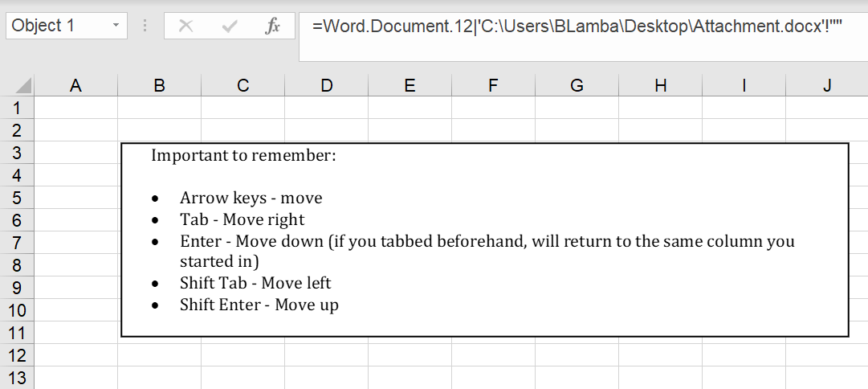Select column J header
Screen dimensions: 868x389
pyautogui.click(x=827, y=85)
